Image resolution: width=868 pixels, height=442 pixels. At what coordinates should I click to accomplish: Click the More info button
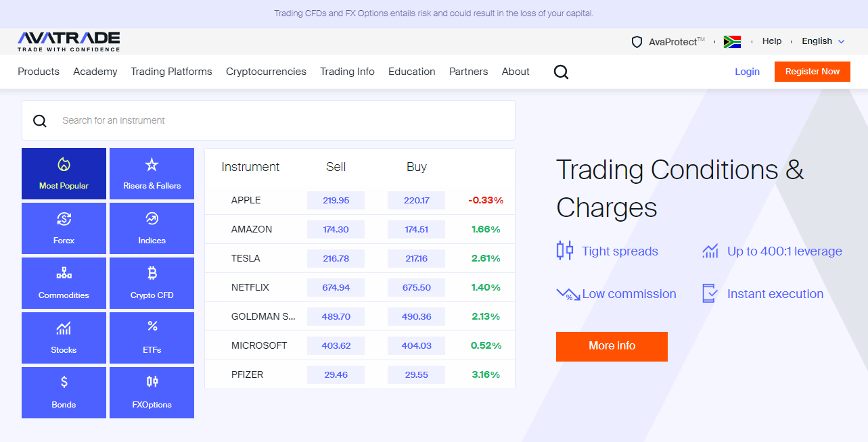(x=612, y=346)
